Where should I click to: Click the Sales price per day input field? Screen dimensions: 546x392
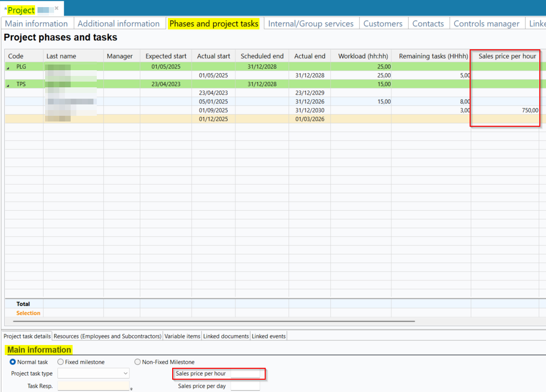pyautogui.click(x=245, y=386)
